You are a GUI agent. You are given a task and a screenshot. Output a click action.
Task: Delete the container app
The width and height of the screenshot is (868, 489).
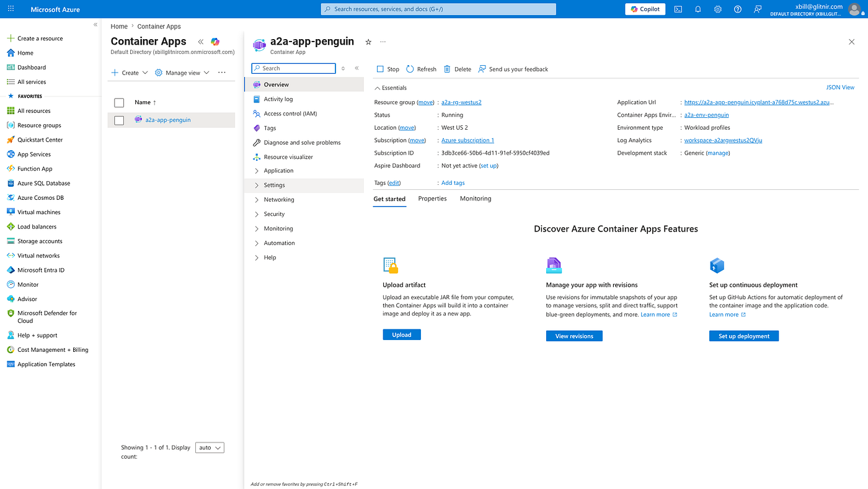point(458,69)
